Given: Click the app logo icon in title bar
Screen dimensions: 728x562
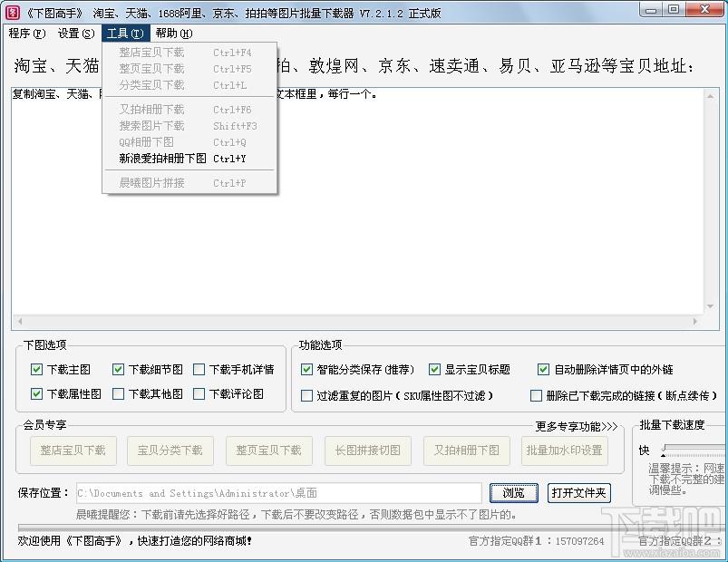Looking at the screenshot, I should pos(12,12).
